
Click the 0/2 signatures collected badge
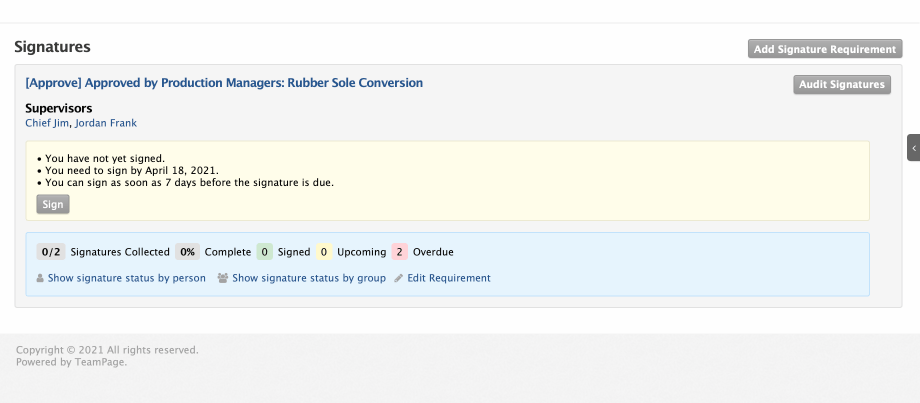pos(51,252)
